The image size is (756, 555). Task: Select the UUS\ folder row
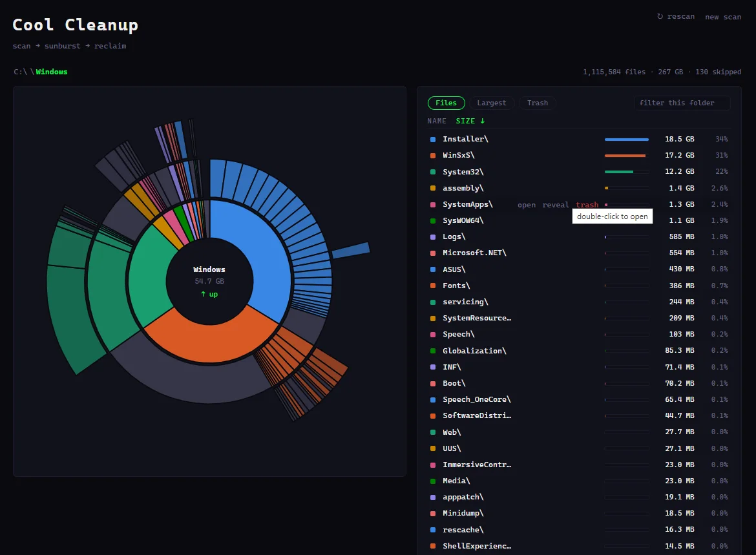pos(578,448)
